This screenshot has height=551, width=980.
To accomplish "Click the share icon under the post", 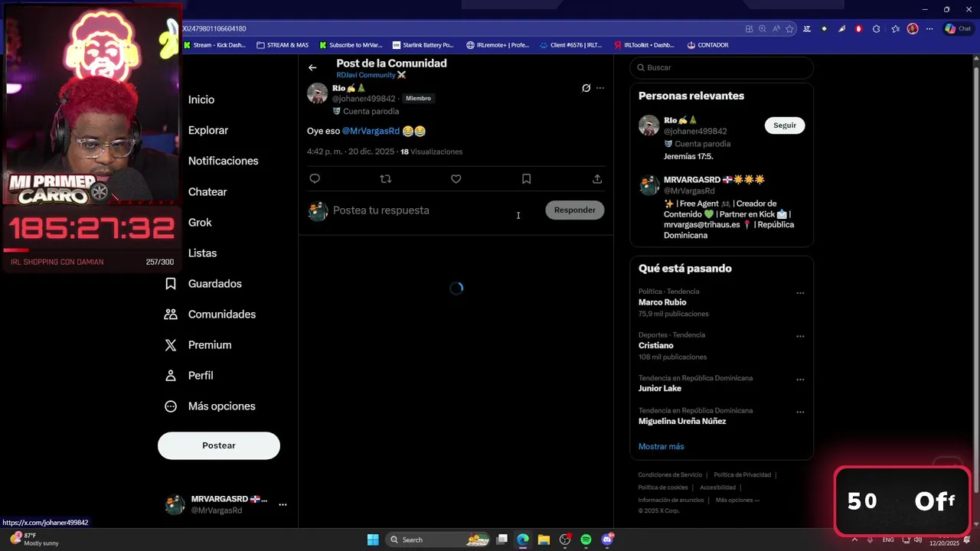I will pos(597,179).
